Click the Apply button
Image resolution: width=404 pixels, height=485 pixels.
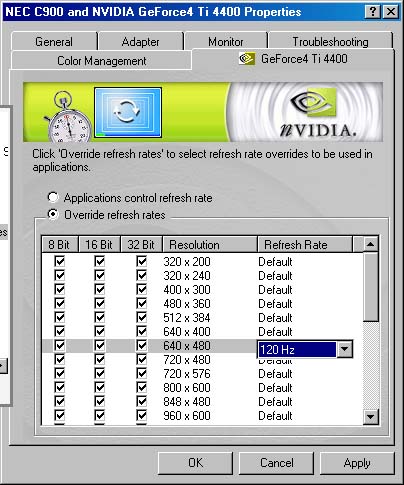click(x=357, y=463)
